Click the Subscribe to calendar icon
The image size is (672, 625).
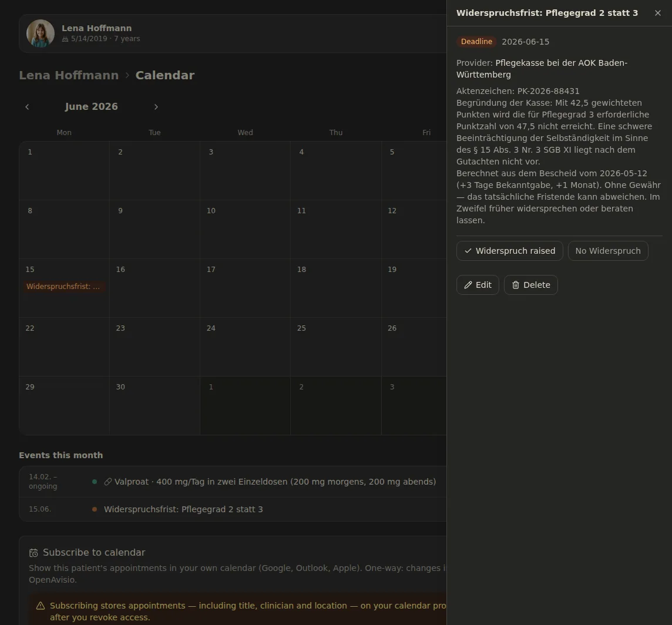coord(33,553)
